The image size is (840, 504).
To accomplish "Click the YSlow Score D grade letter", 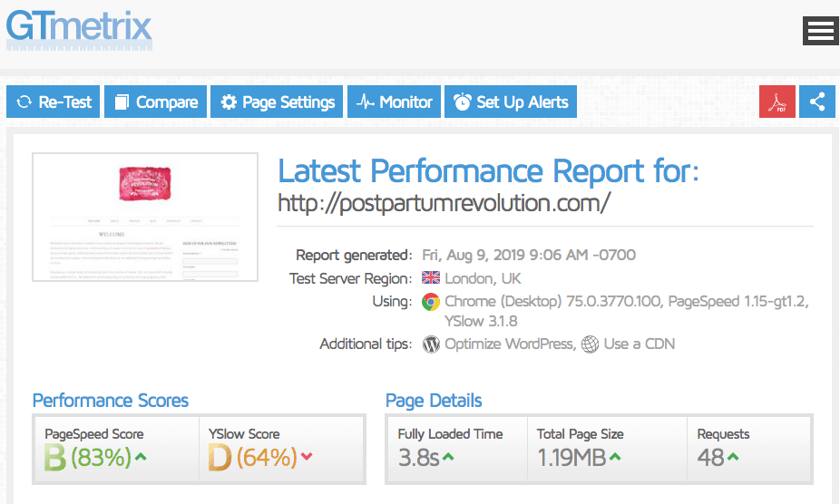I will click(x=220, y=458).
